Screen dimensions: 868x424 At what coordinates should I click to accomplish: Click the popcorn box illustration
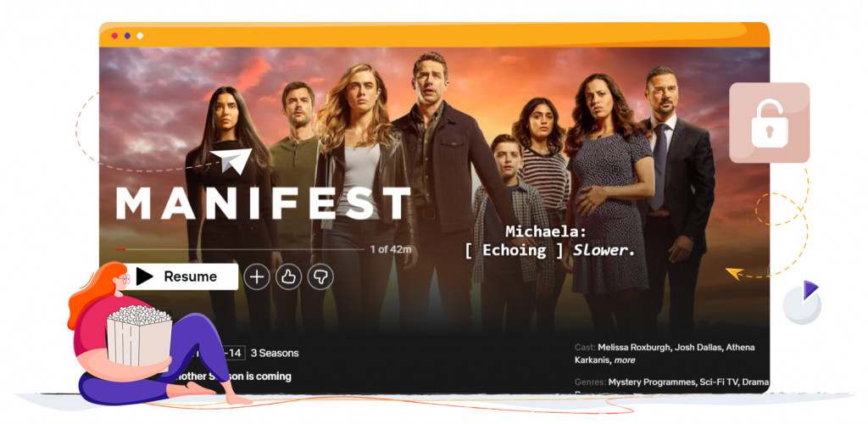point(140,338)
